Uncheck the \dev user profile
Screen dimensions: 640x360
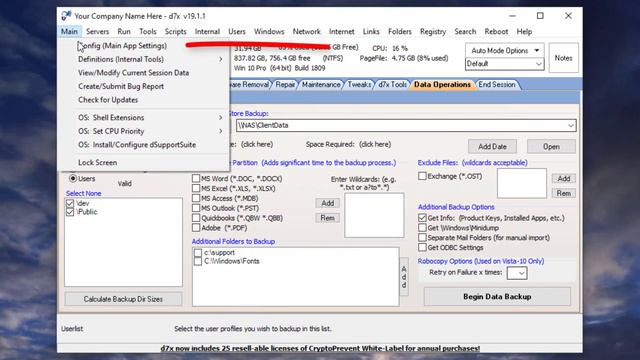(70, 203)
